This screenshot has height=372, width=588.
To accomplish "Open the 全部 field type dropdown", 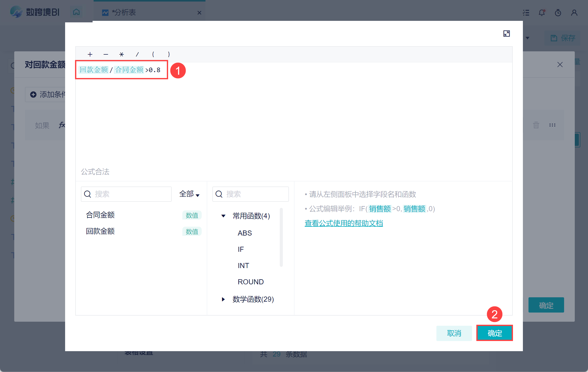I will coord(189,194).
